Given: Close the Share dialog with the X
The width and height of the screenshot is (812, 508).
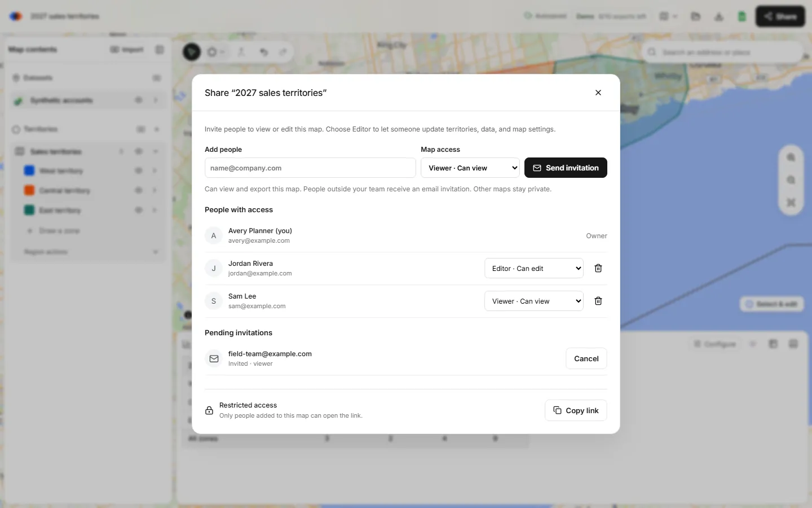Looking at the screenshot, I should (598, 93).
